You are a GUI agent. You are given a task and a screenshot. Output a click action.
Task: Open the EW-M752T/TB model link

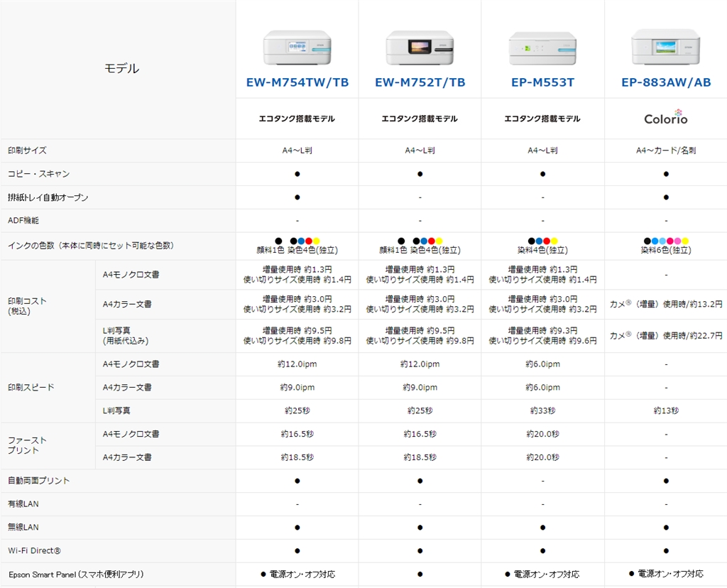[420, 82]
